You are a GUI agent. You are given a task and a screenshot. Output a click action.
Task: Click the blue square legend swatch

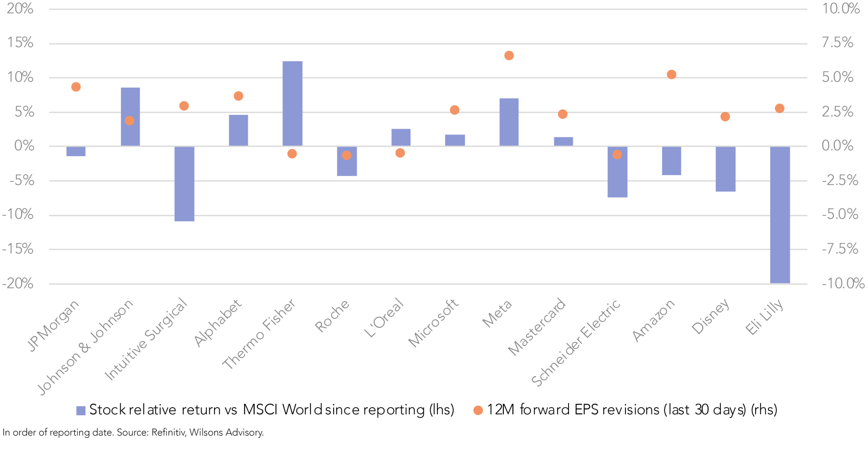[81, 411]
